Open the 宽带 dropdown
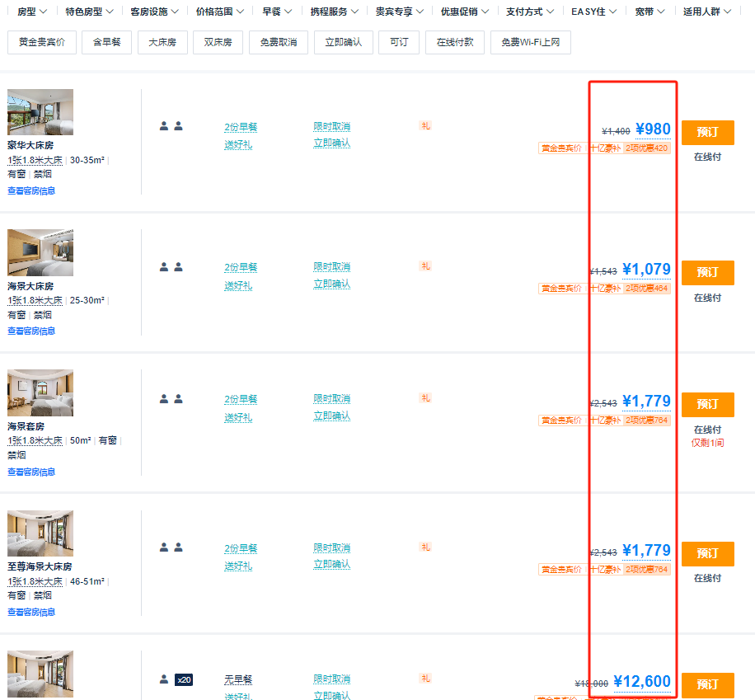The image size is (755, 700). 649,12
